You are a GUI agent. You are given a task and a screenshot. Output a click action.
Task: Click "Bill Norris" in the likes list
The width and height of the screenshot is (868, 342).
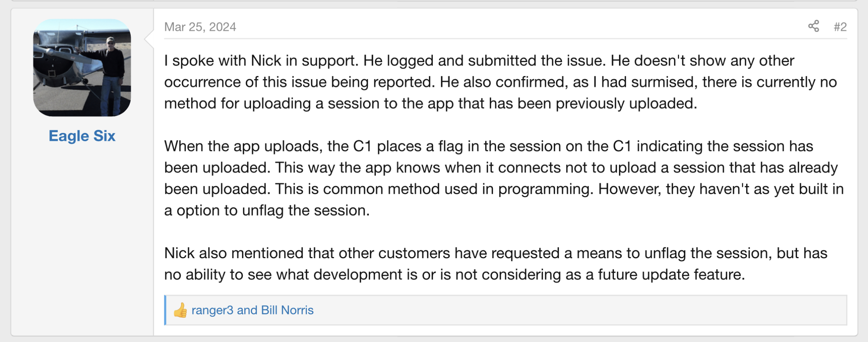click(x=287, y=310)
